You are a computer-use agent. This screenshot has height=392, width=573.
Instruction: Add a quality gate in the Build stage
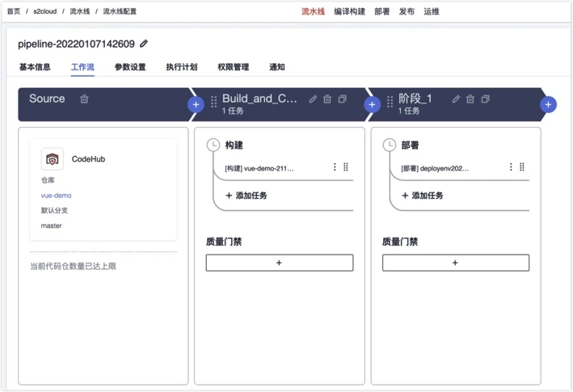(x=280, y=263)
